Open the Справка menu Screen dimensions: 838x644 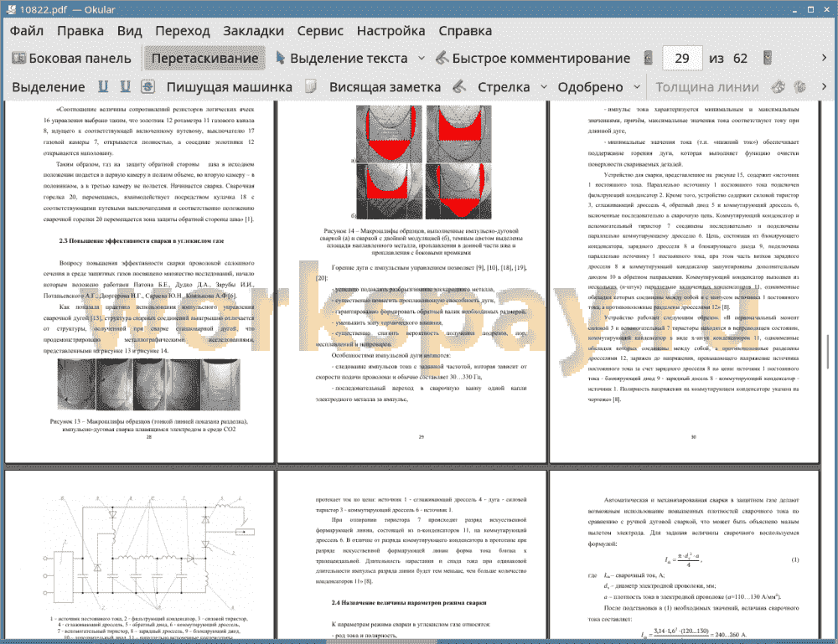click(x=465, y=31)
